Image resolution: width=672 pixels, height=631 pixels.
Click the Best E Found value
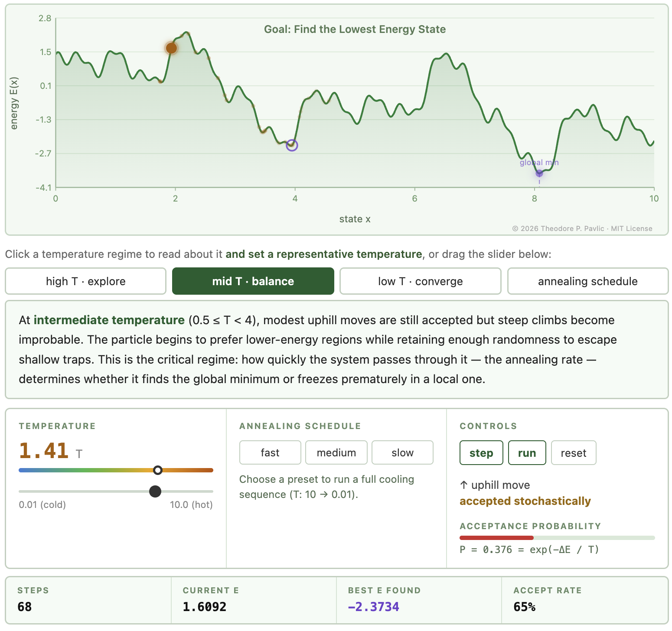click(x=373, y=607)
